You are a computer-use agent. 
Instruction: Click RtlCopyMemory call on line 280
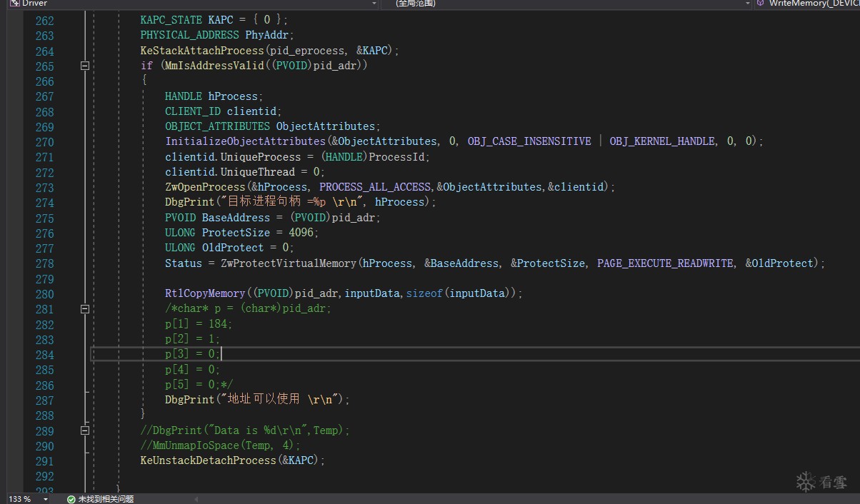click(205, 293)
